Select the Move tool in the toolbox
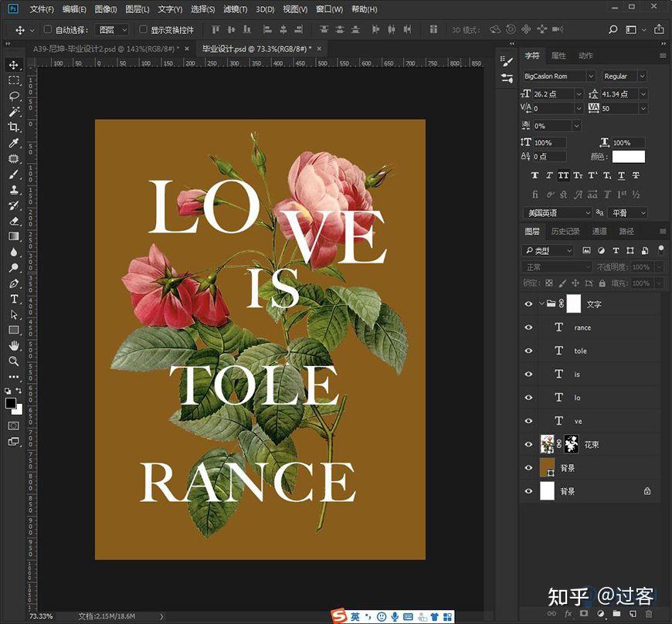 14,65
